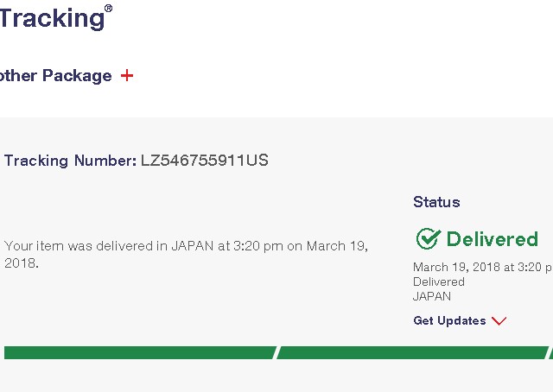Click the second green progress bar segment
The height and width of the screenshot is (392, 553).
coord(411,352)
